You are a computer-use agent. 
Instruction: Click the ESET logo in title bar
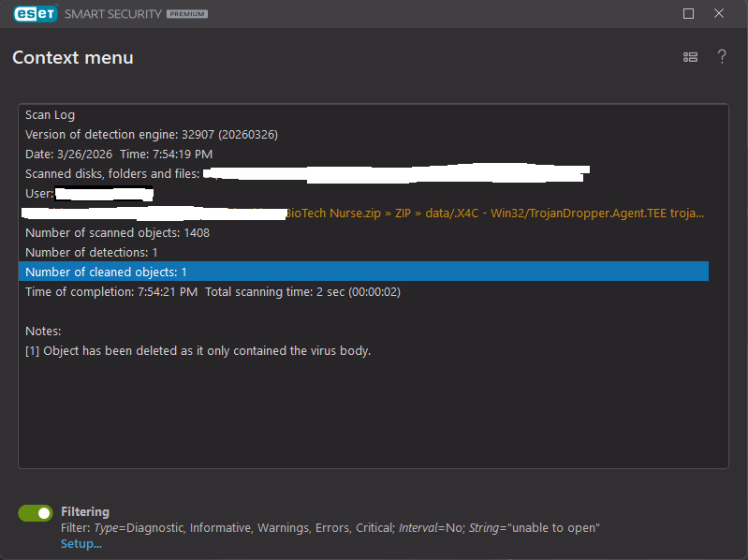36,13
